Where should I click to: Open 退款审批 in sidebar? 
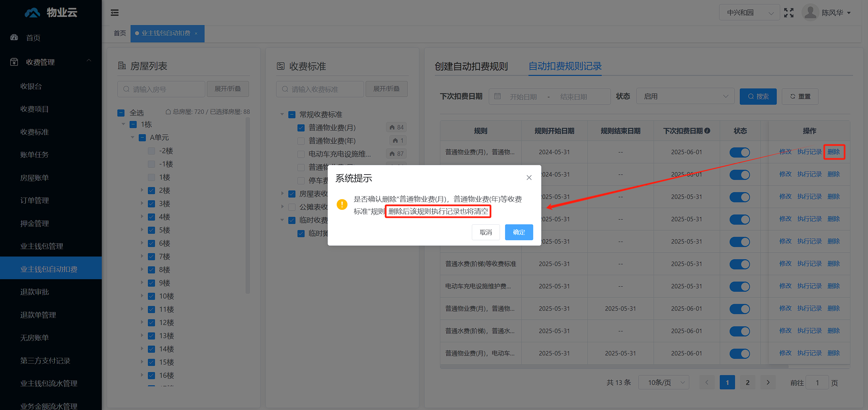[35, 292]
